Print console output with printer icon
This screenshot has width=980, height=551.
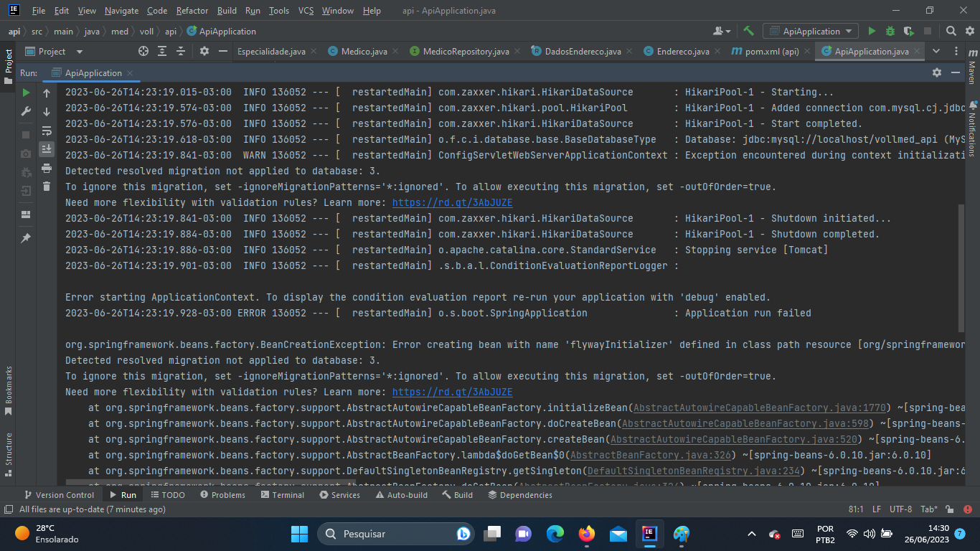coord(47,168)
